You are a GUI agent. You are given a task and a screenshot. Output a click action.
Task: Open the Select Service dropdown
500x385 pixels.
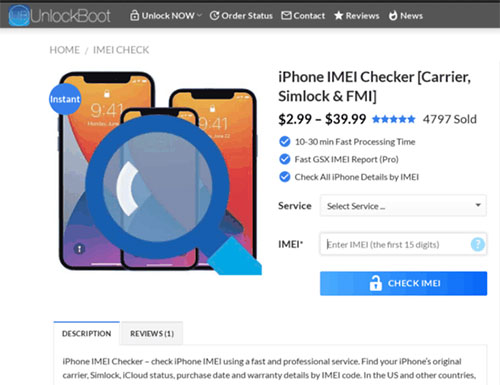pyautogui.click(x=403, y=206)
